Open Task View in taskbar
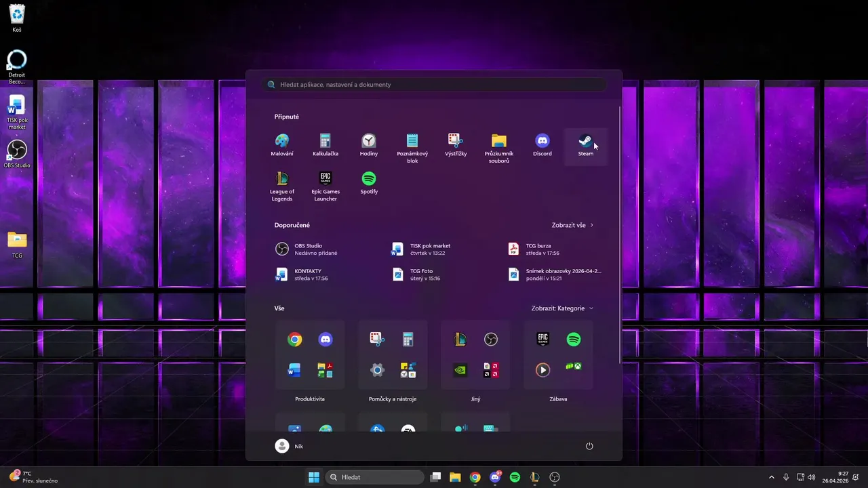Viewport: 868px width, 488px height. [x=436, y=477]
